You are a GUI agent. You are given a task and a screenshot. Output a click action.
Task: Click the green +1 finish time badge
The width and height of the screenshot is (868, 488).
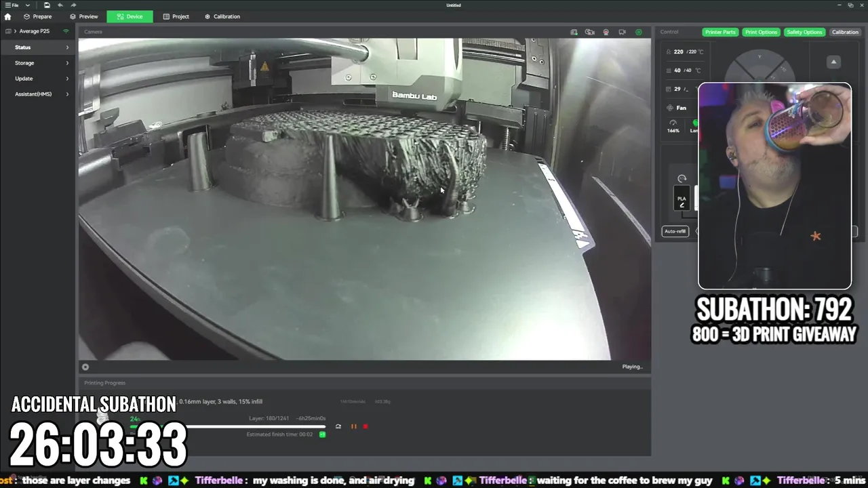(x=322, y=434)
